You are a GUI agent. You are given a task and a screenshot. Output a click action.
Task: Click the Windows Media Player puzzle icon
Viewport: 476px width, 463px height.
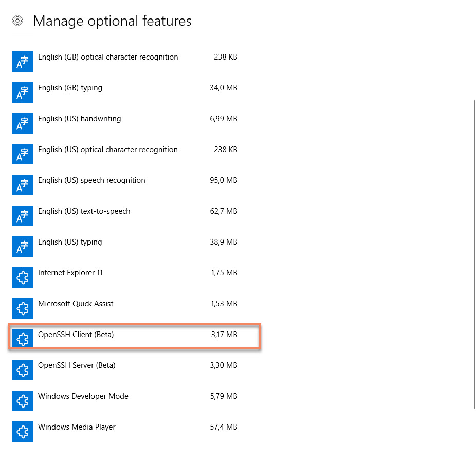(23, 432)
